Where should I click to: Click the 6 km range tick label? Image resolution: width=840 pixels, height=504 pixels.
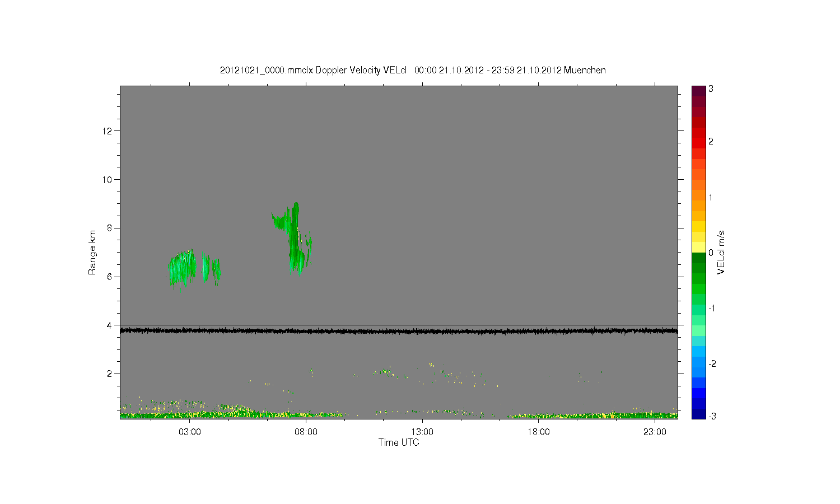click(x=110, y=277)
